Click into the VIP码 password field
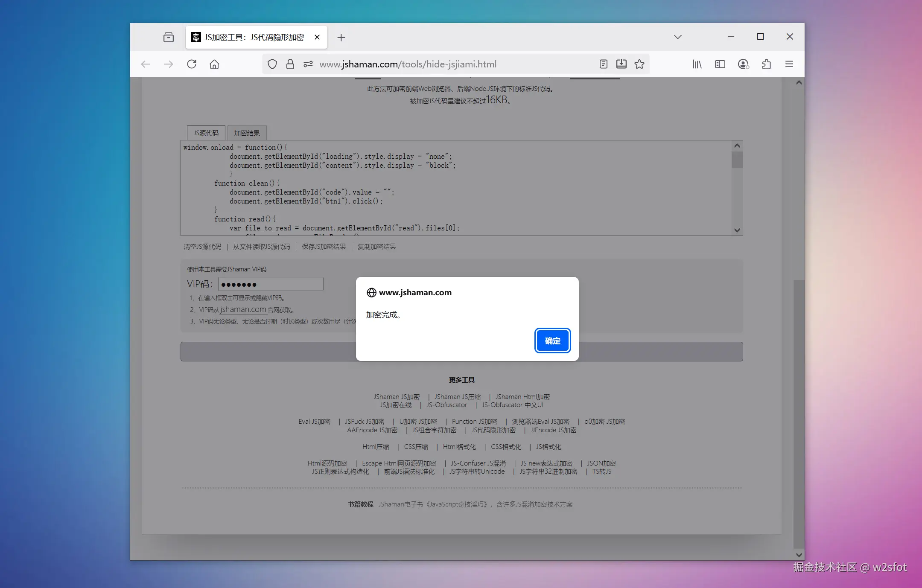922x588 pixels. click(x=271, y=284)
